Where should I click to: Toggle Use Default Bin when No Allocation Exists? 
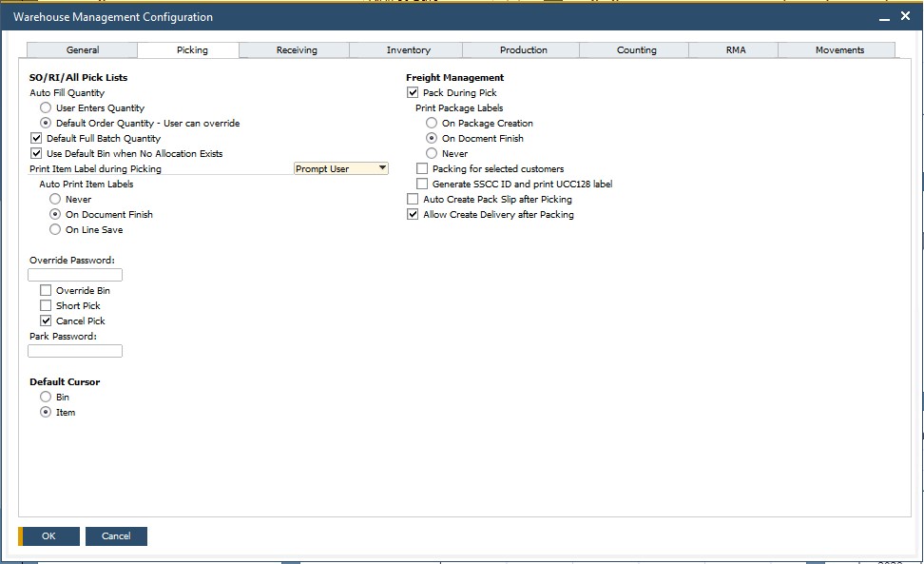point(35,153)
